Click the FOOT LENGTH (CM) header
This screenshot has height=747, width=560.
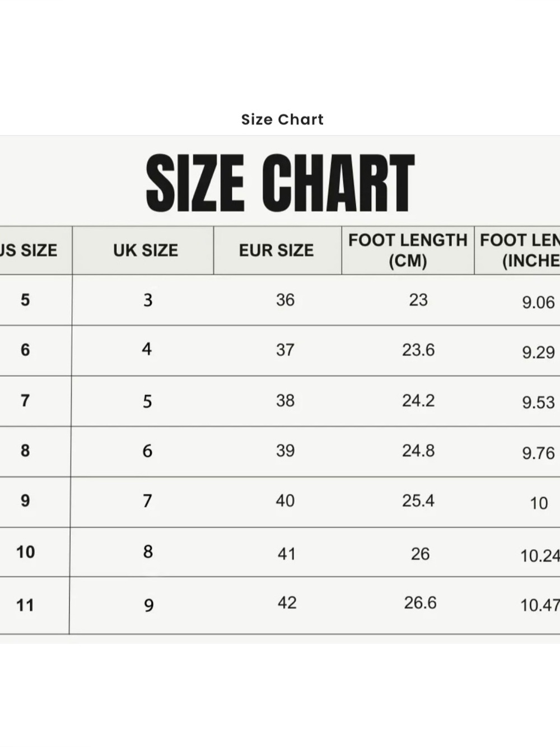[408, 250]
